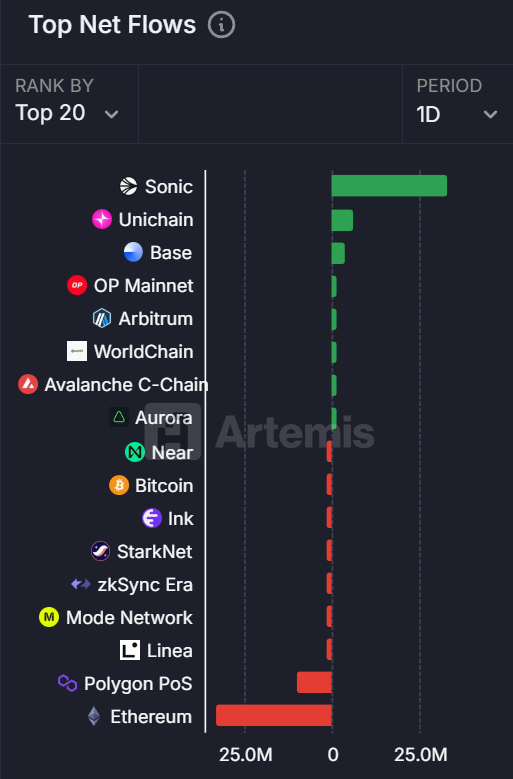Click the yellow Mode Network logo icon
This screenshot has height=779, width=513.
[49, 618]
